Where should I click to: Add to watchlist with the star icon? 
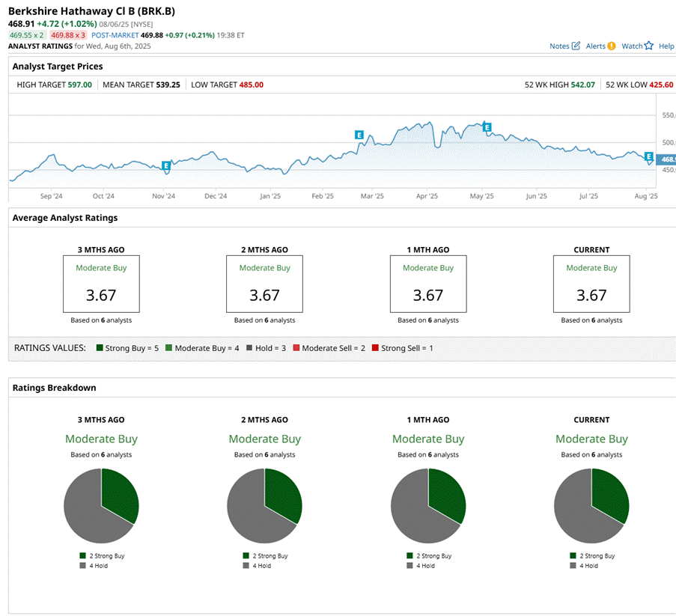point(649,46)
